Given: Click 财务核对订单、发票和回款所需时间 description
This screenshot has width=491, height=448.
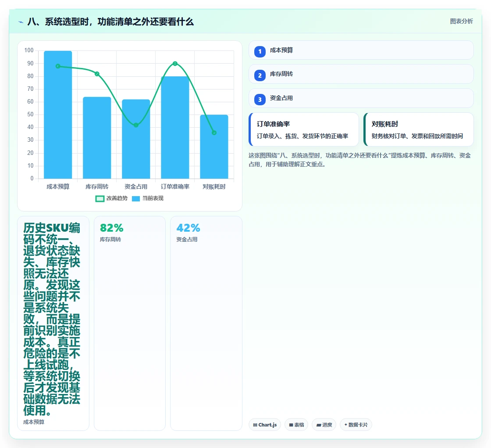Looking at the screenshot, I should [417, 136].
